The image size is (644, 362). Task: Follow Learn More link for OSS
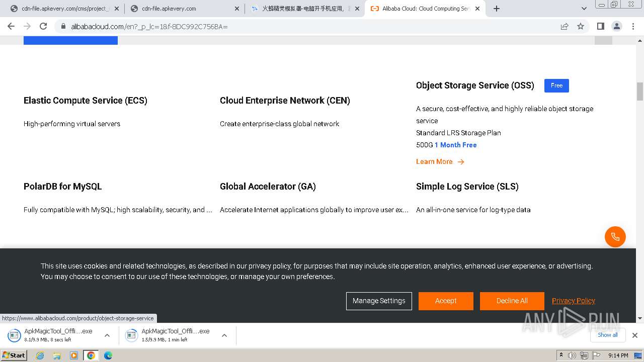pyautogui.click(x=434, y=161)
